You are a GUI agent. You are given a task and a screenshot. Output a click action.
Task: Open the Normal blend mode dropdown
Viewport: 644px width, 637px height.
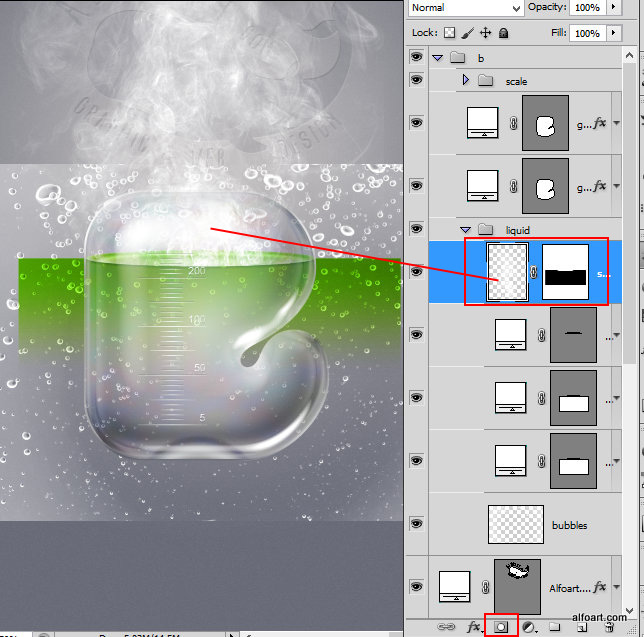465,8
